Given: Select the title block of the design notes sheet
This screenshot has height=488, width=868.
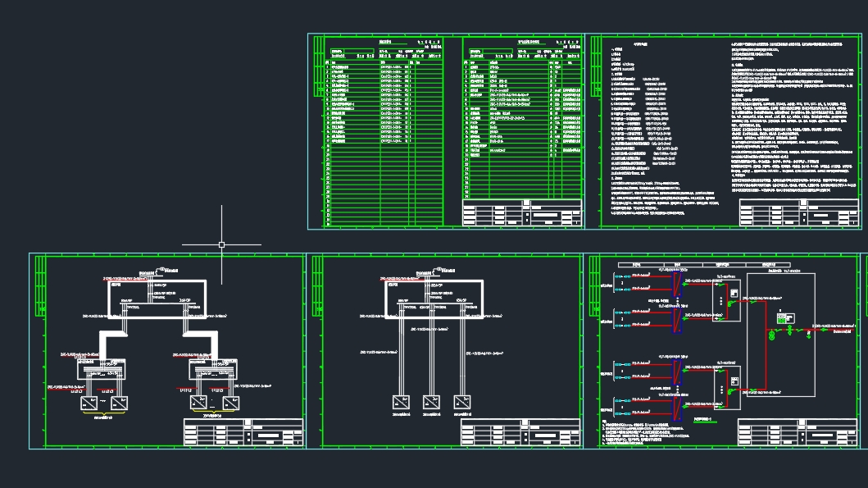Looking at the screenshot, I should tap(799, 212).
